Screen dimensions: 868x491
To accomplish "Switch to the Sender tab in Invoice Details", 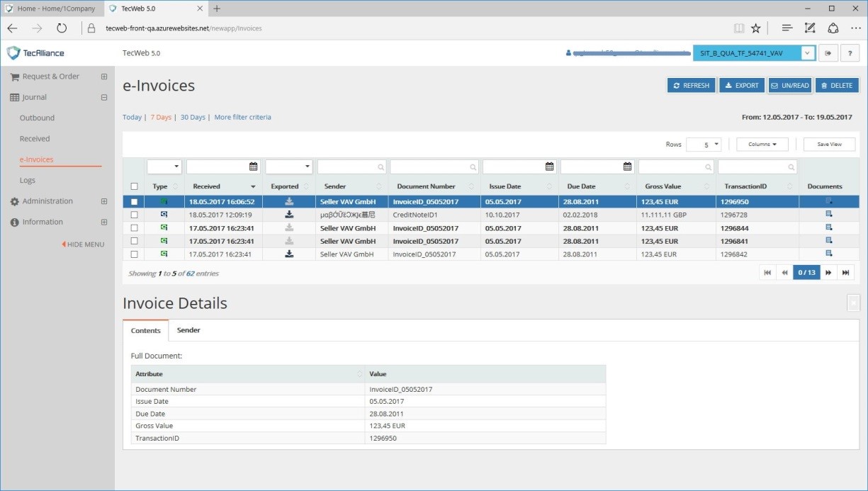I will [188, 330].
